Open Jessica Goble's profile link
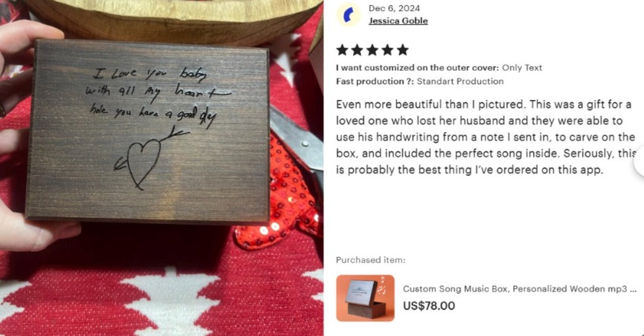The height and width of the screenshot is (336, 644). [x=398, y=20]
